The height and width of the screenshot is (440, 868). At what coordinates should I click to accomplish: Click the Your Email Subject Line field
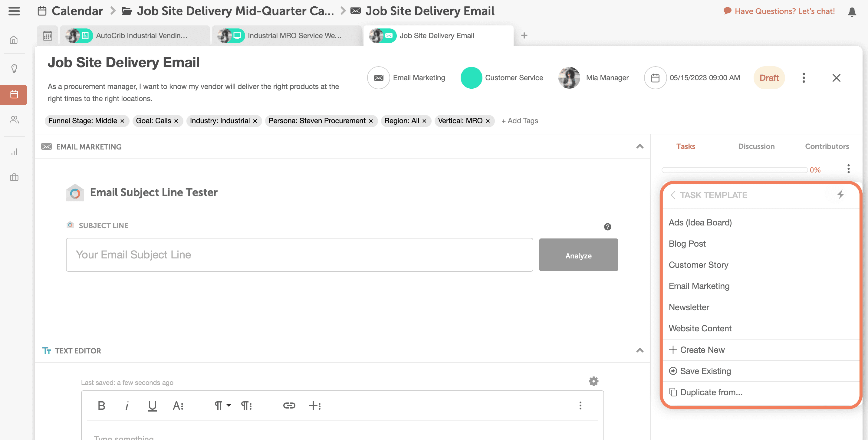point(299,255)
